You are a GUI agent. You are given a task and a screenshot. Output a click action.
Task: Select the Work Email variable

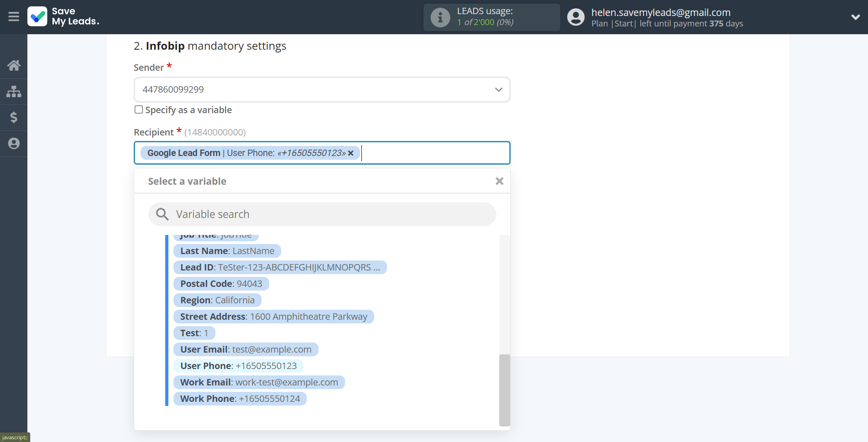pyautogui.click(x=259, y=382)
